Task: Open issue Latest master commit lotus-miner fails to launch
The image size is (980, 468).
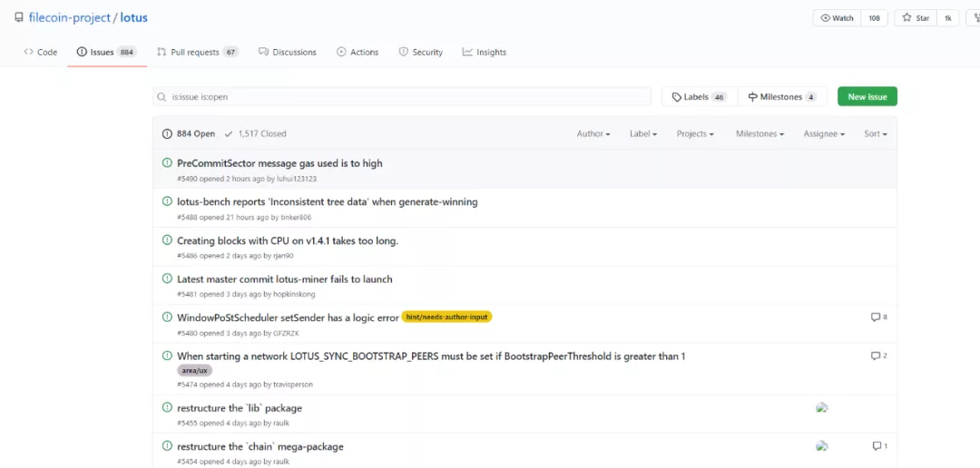Action: (284, 279)
